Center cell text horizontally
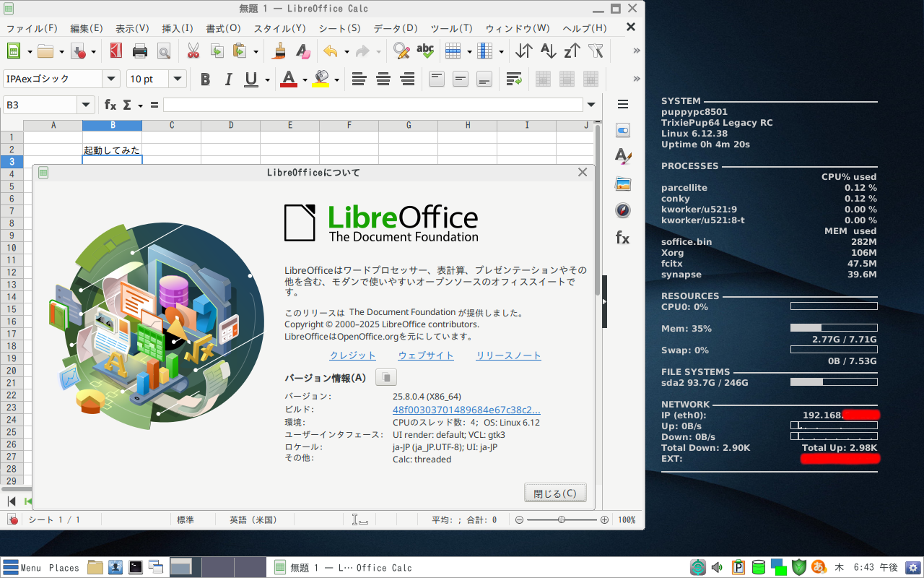Screen dimensions: 924x578 (x=383, y=79)
